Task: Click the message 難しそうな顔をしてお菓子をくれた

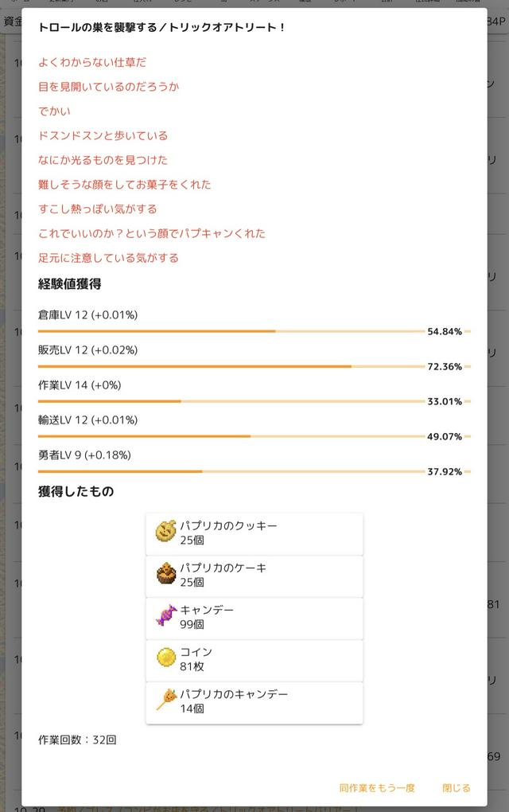Action: click(x=125, y=185)
